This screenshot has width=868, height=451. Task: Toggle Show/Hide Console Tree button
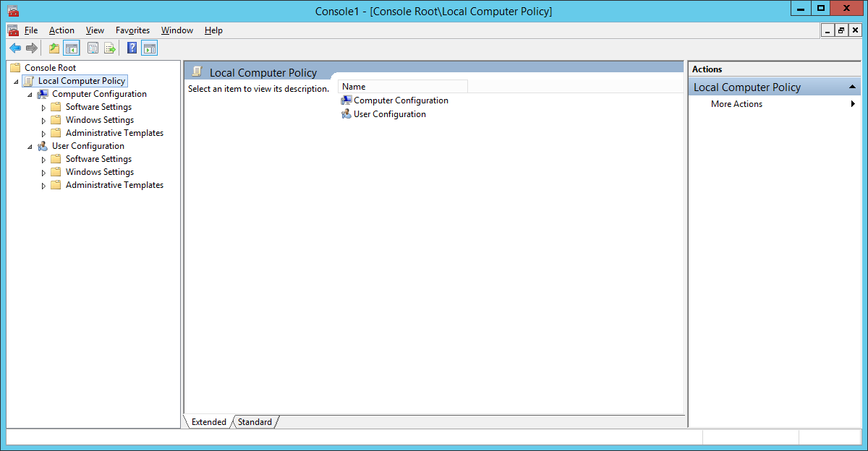[71, 48]
